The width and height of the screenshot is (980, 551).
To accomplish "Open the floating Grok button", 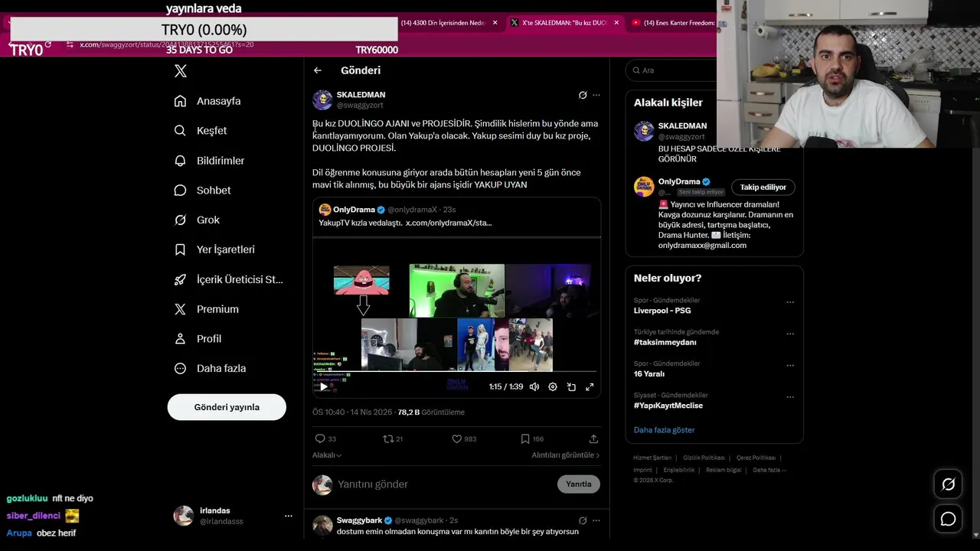I will click(948, 484).
